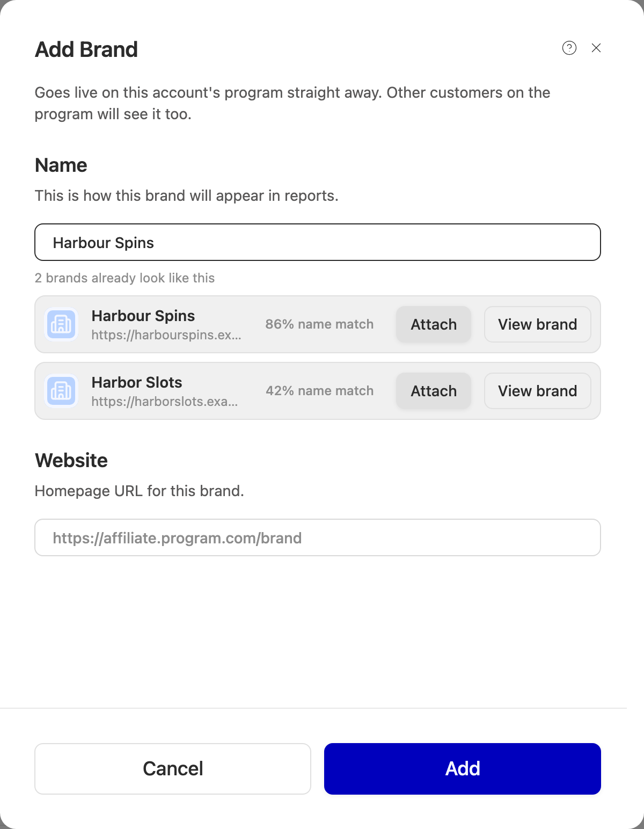The width and height of the screenshot is (644, 829).
Task: Click the Harbour Spins suggestion title
Action: point(143,316)
